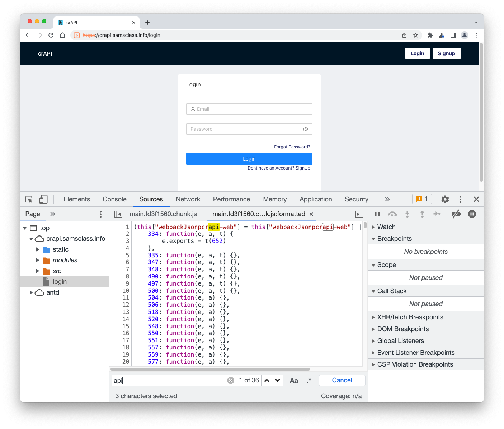This screenshot has width=504, height=429.
Task: Click the inspect element picker icon
Action: point(29,200)
